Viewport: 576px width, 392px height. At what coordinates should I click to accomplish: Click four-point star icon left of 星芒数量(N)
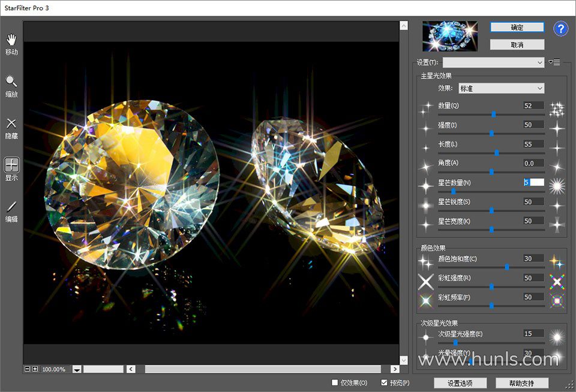[x=426, y=186]
